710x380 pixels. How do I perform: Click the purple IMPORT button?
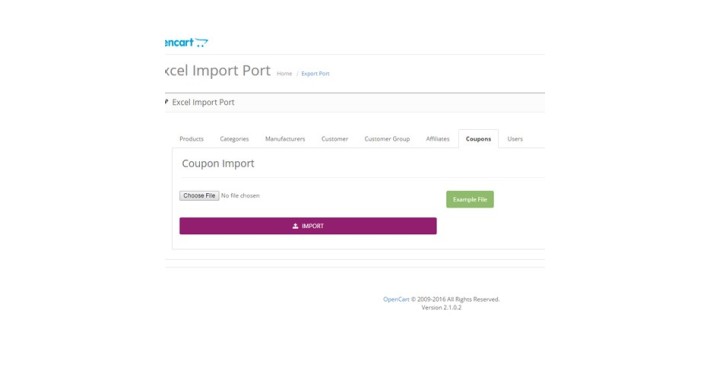pyautogui.click(x=308, y=226)
